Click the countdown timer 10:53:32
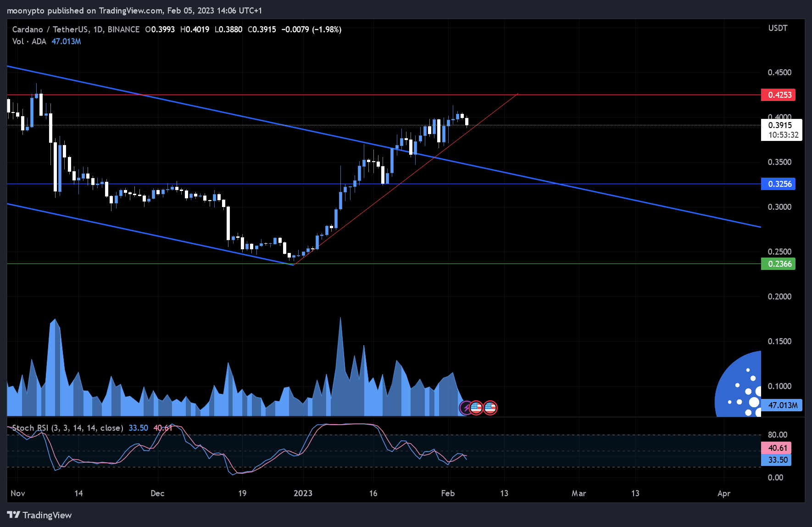The image size is (812, 527). point(784,135)
